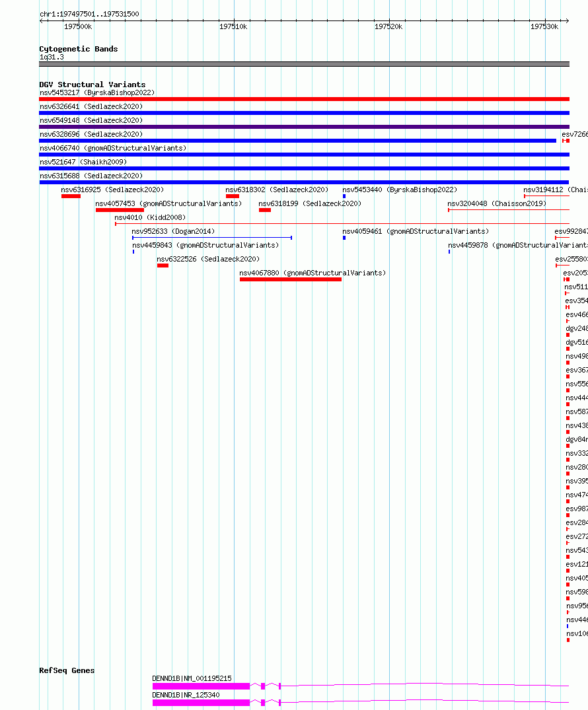Click the DENND1B|NM_001195215 gene label

tap(192, 678)
